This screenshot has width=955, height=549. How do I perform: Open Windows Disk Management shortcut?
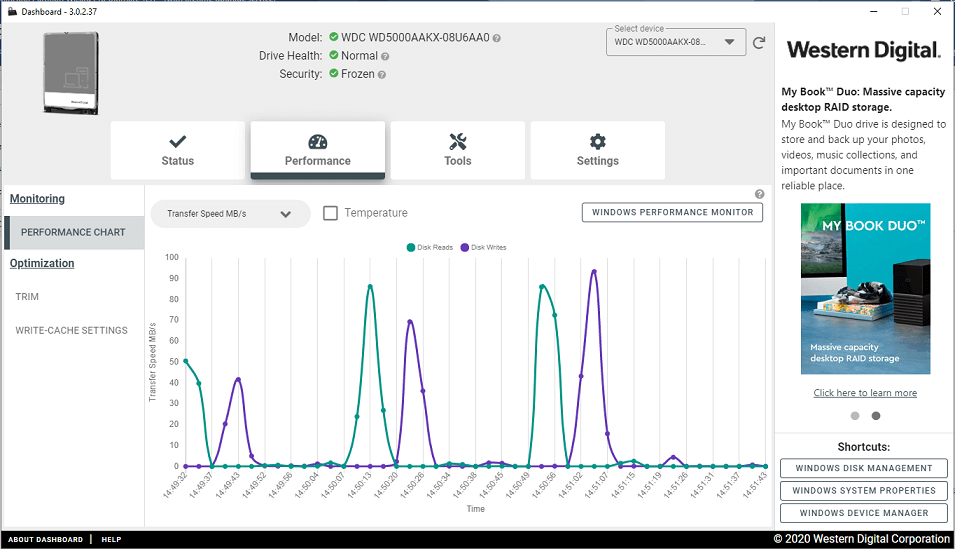point(864,468)
